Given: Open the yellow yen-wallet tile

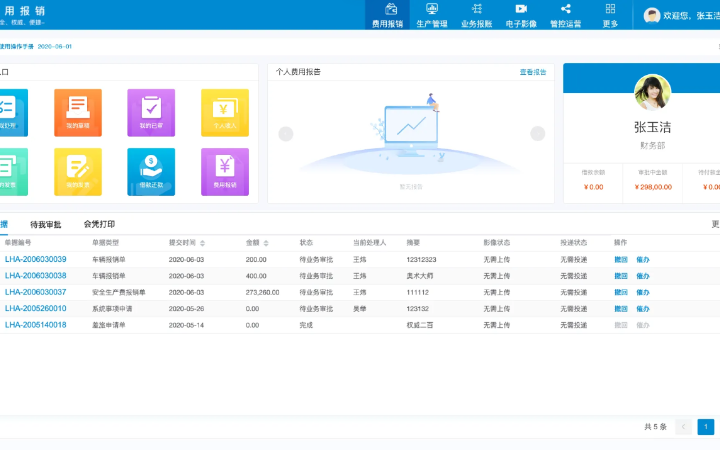Looking at the screenshot, I should (225, 112).
